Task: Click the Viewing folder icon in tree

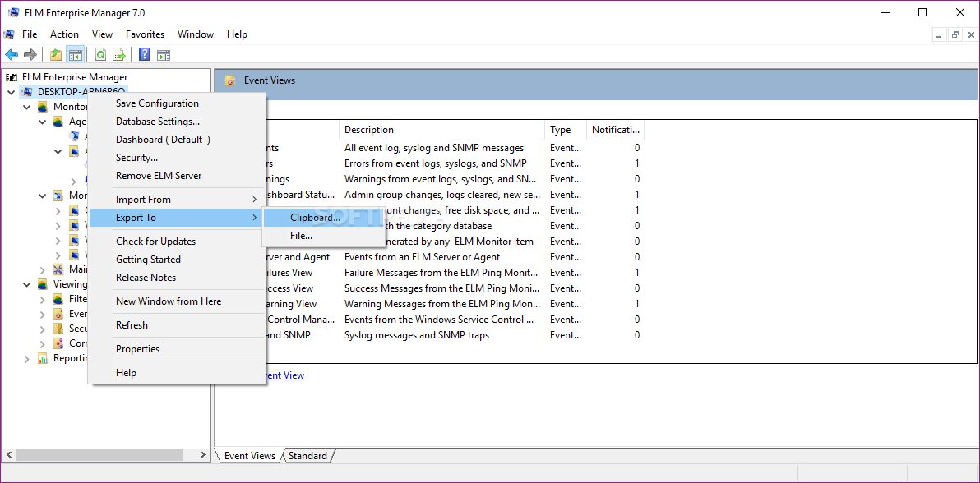Action: (x=43, y=283)
